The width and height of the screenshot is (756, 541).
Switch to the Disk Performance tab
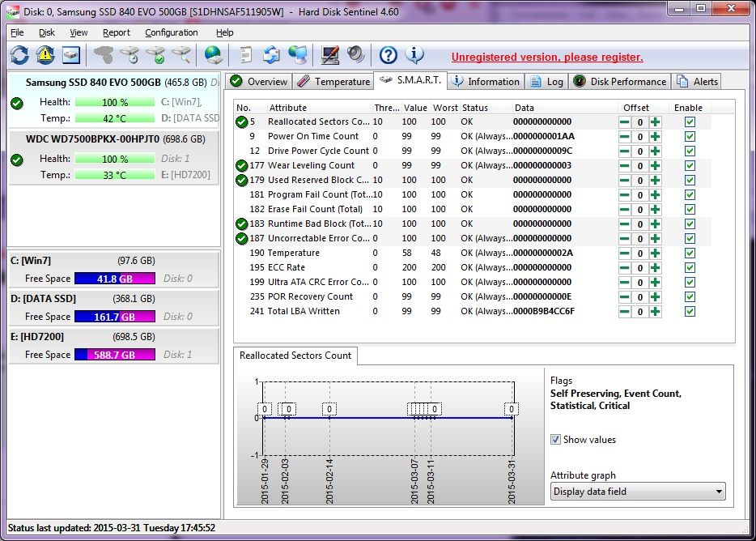point(620,82)
